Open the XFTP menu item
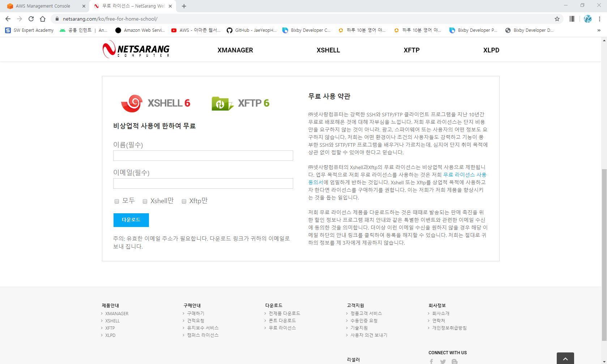The width and height of the screenshot is (607, 364). [412, 50]
